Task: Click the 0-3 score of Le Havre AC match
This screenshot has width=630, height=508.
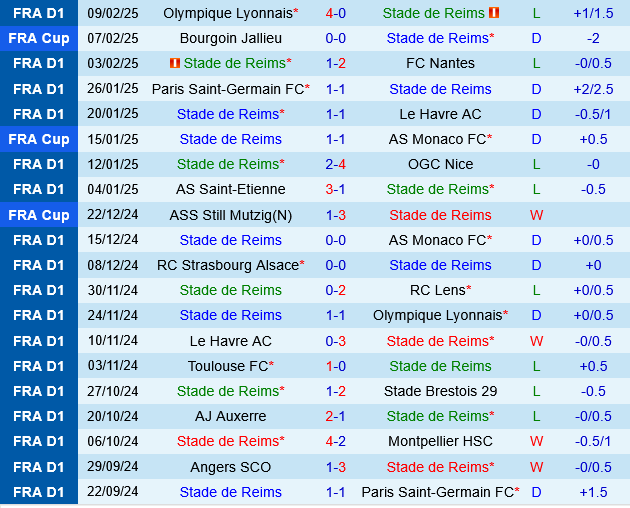Action: tap(336, 341)
